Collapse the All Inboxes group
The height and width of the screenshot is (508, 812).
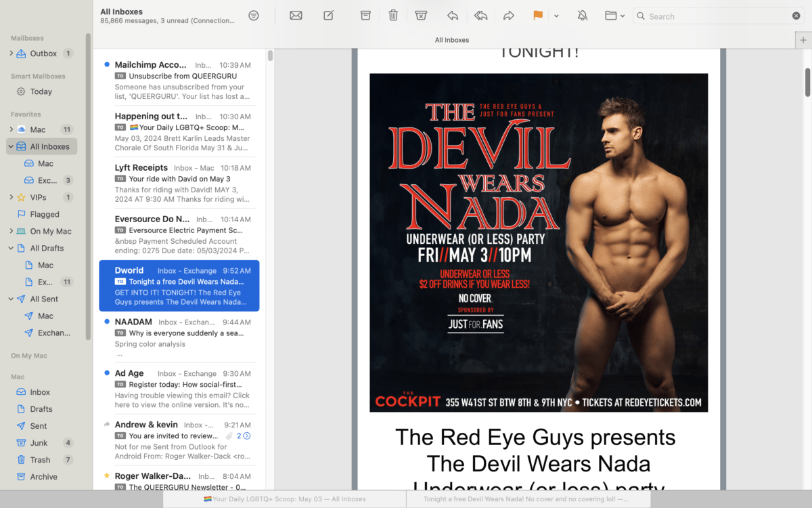click(x=11, y=146)
